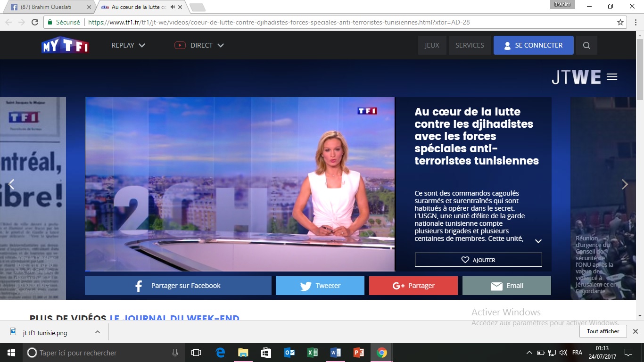Screen dimensions: 644x362
Task: Open the site search magnifier icon
Action: 586,45
